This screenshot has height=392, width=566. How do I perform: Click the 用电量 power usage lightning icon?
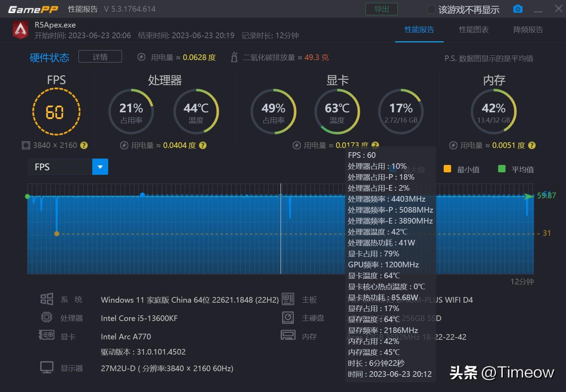click(141, 57)
